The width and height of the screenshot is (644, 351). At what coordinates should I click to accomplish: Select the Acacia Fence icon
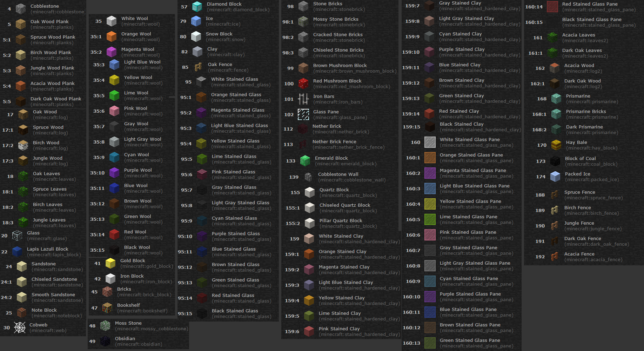555,257
